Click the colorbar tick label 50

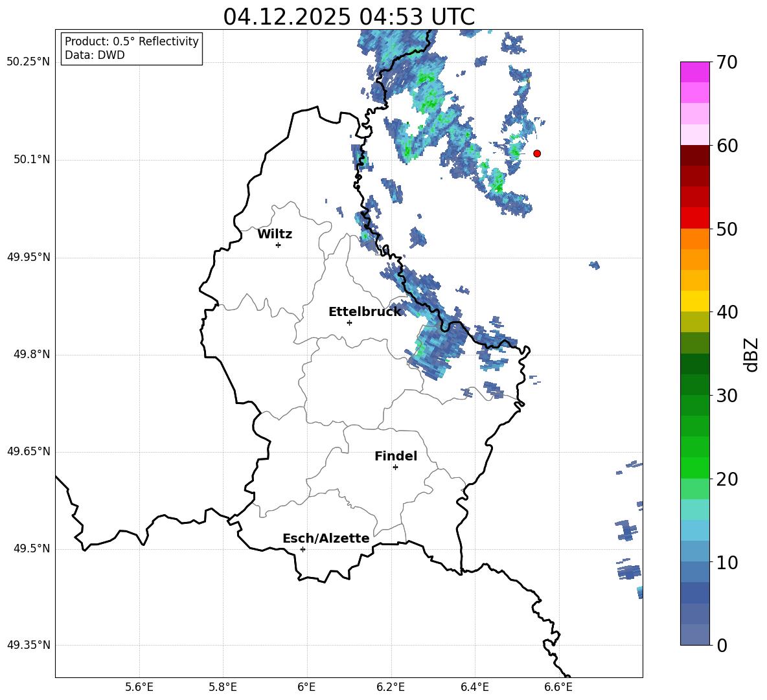pyautogui.click(x=726, y=229)
